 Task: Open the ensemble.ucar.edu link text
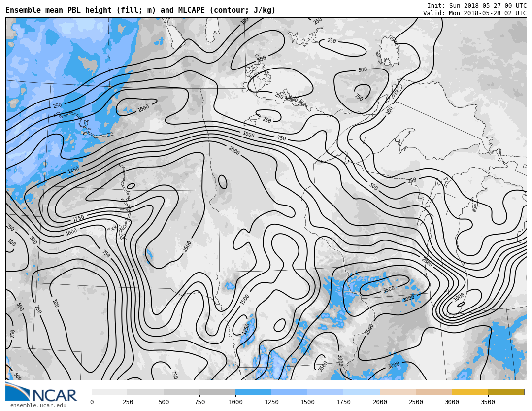pyautogui.click(x=38, y=406)
